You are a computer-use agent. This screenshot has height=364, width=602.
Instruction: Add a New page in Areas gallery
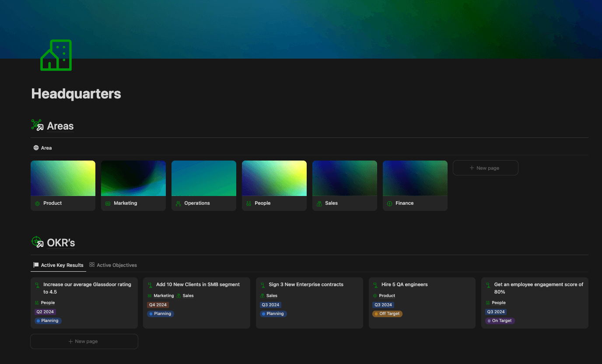(x=485, y=168)
